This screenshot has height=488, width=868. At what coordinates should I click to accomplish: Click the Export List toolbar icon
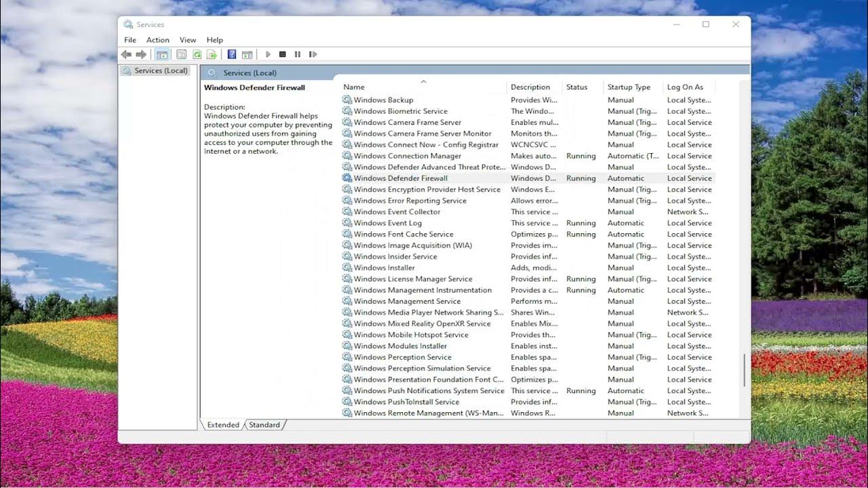[212, 54]
